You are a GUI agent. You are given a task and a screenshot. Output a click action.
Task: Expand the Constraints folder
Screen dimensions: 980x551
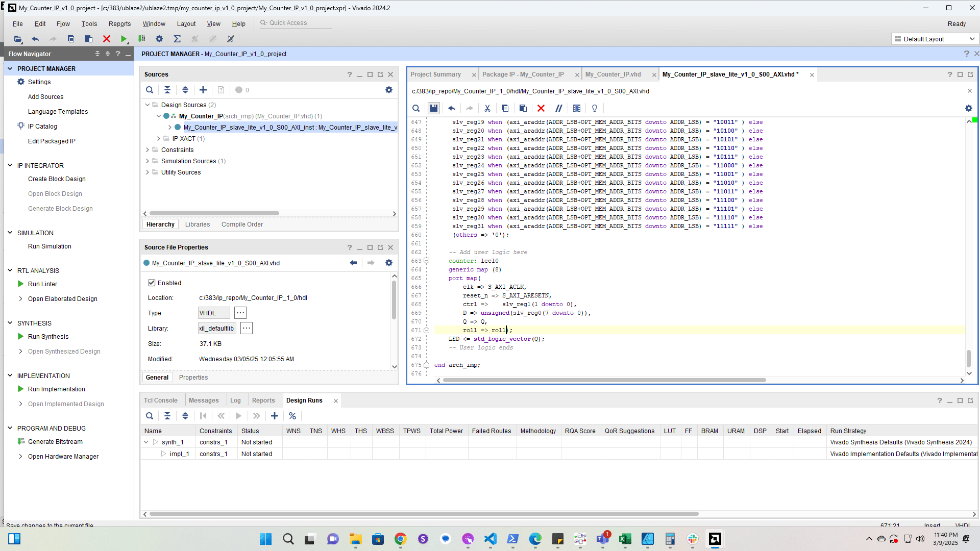point(148,149)
